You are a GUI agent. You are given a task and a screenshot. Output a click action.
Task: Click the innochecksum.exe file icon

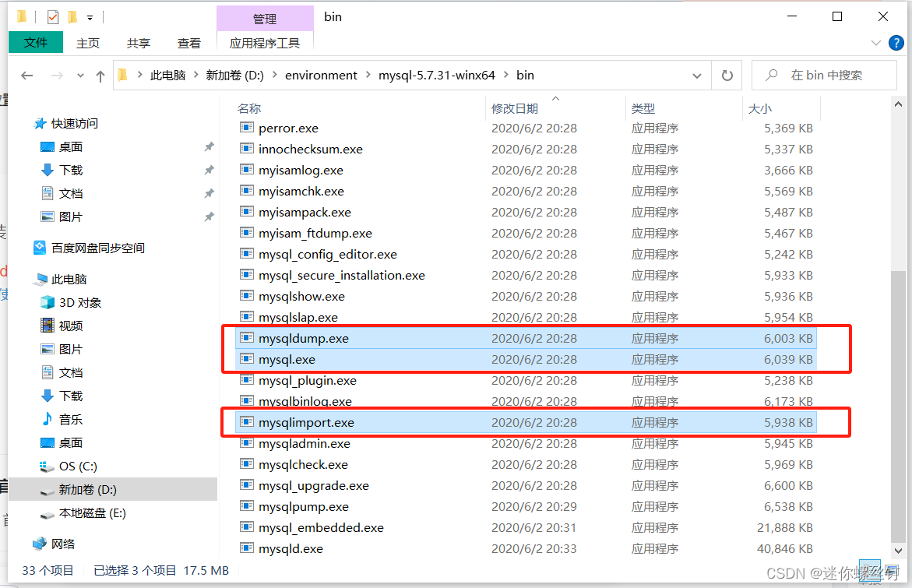[247, 148]
